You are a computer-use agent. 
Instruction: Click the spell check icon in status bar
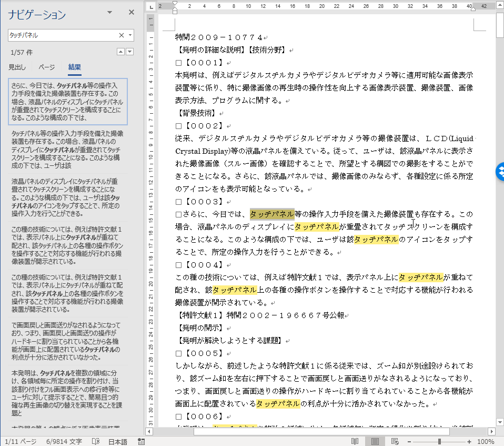pos(96,441)
